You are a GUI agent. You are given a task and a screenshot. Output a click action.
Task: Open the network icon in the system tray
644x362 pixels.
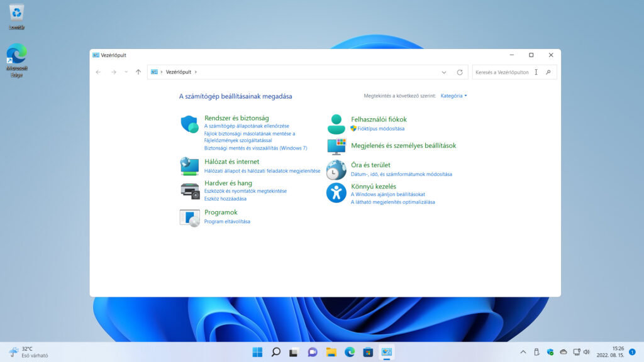577,352
